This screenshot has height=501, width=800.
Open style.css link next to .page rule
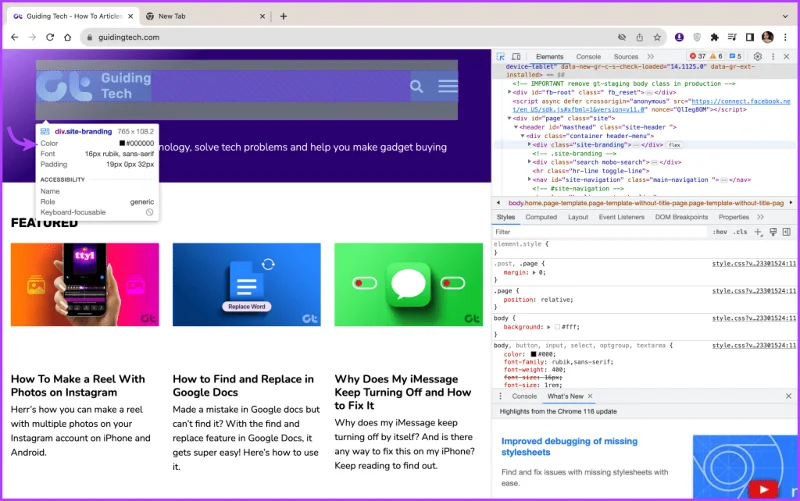[x=754, y=291]
